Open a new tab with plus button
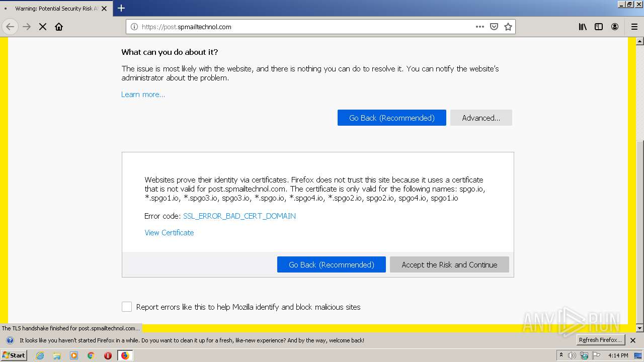The image size is (644, 362). click(x=121, y=8)
